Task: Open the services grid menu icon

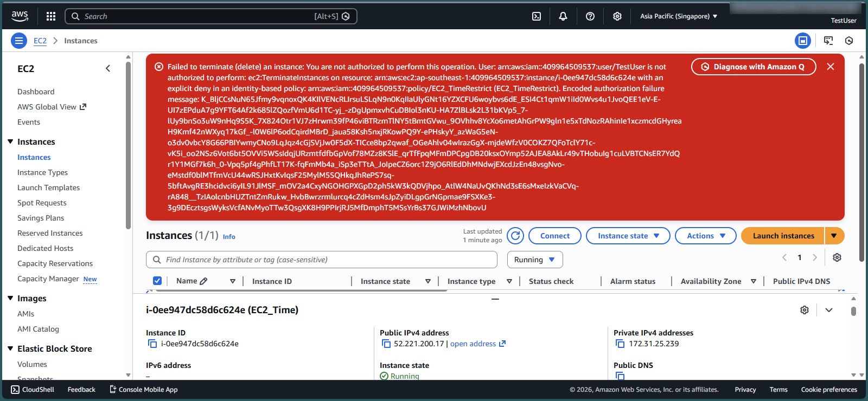Action: (51, 16)
